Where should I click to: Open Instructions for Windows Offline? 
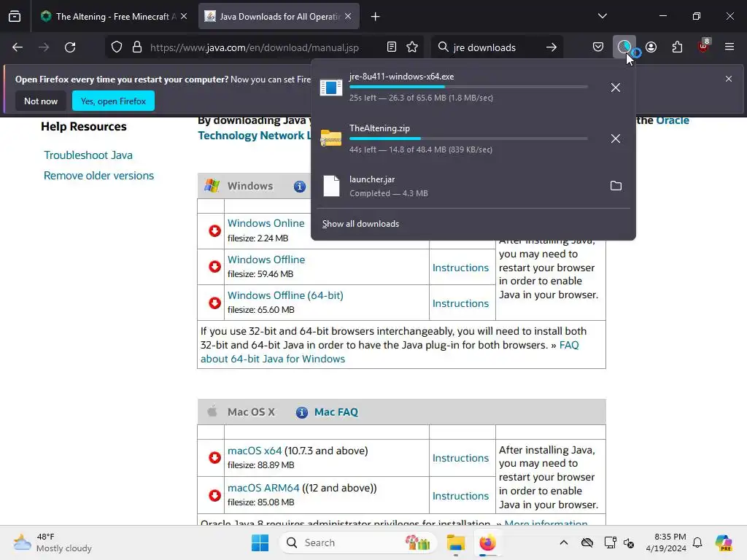point(461,268)
